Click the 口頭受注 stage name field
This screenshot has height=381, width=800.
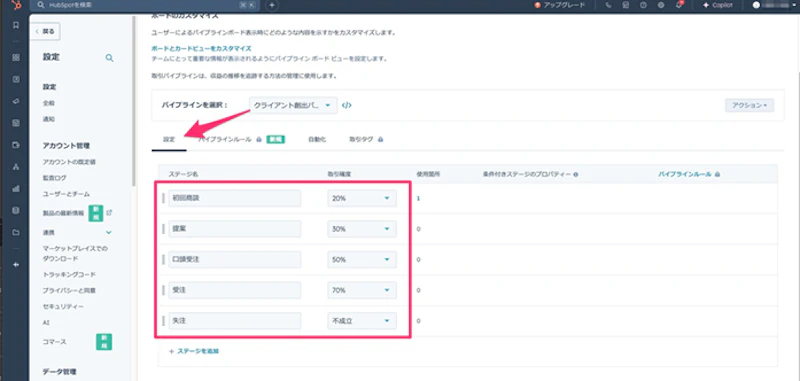pos(235,260)
